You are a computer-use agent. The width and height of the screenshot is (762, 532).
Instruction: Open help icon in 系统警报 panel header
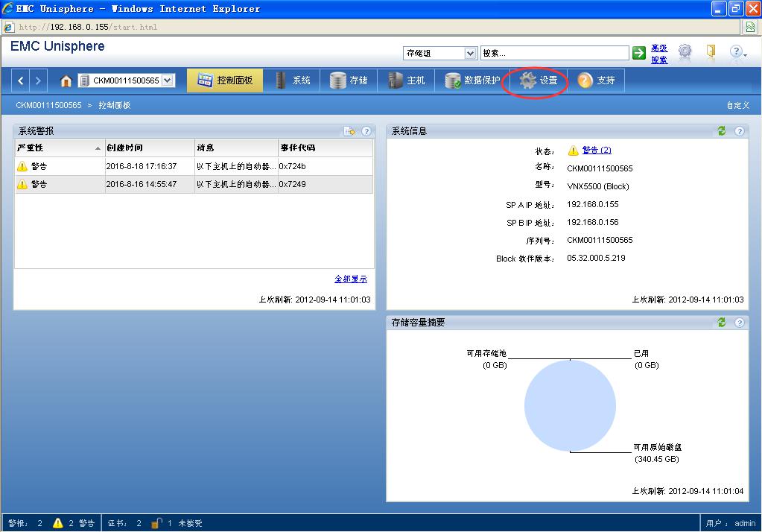point(366,131)
